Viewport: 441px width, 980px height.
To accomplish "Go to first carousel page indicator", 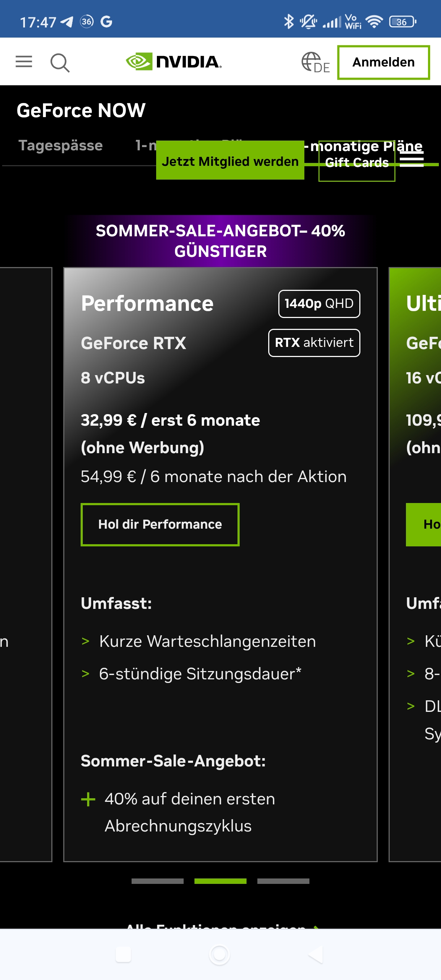I will 158,881.
